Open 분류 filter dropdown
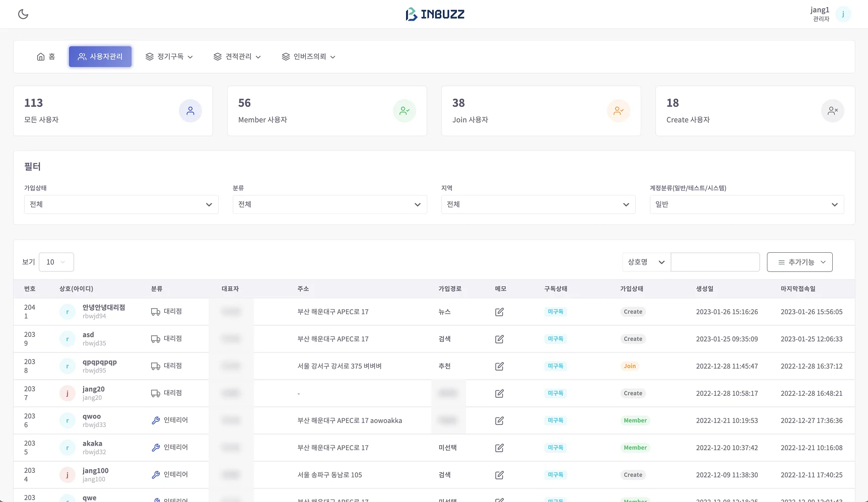This screenshot has height=502, width=868. [x=330, y=204]
